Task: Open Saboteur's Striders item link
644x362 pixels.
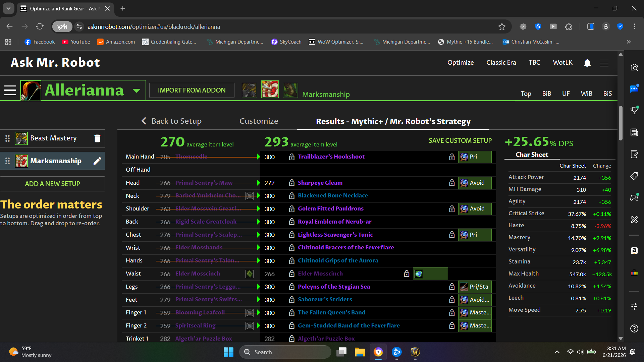Action: [x=325, y=300]
